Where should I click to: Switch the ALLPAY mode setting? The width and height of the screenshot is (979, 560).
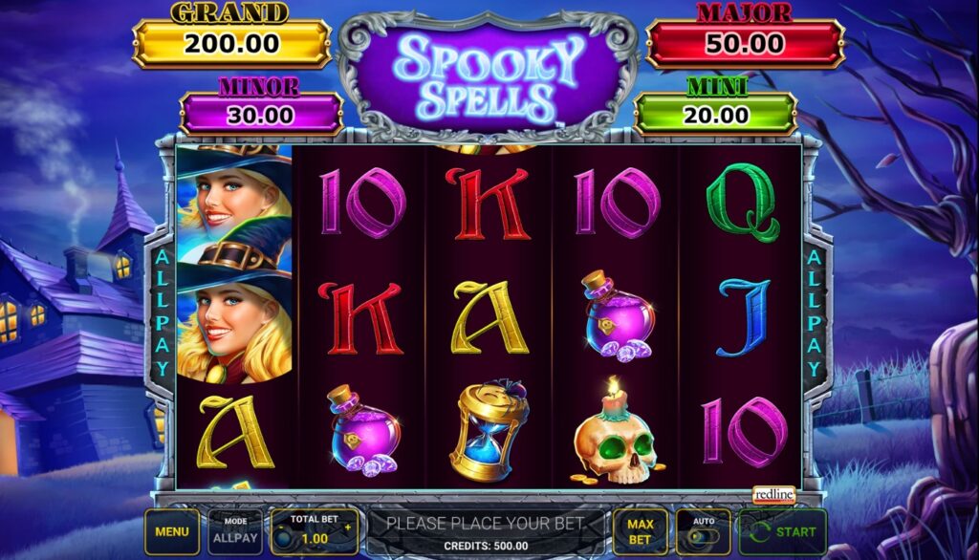tap(235, 531)
